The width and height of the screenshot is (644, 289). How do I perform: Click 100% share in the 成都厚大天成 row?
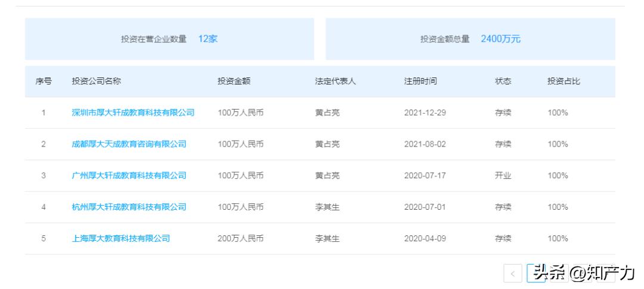558,144
